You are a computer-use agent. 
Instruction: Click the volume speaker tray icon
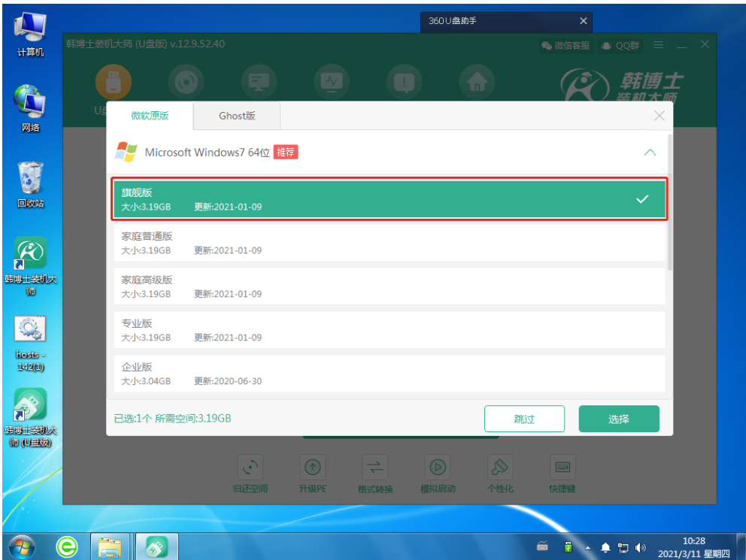coord(641,548)
